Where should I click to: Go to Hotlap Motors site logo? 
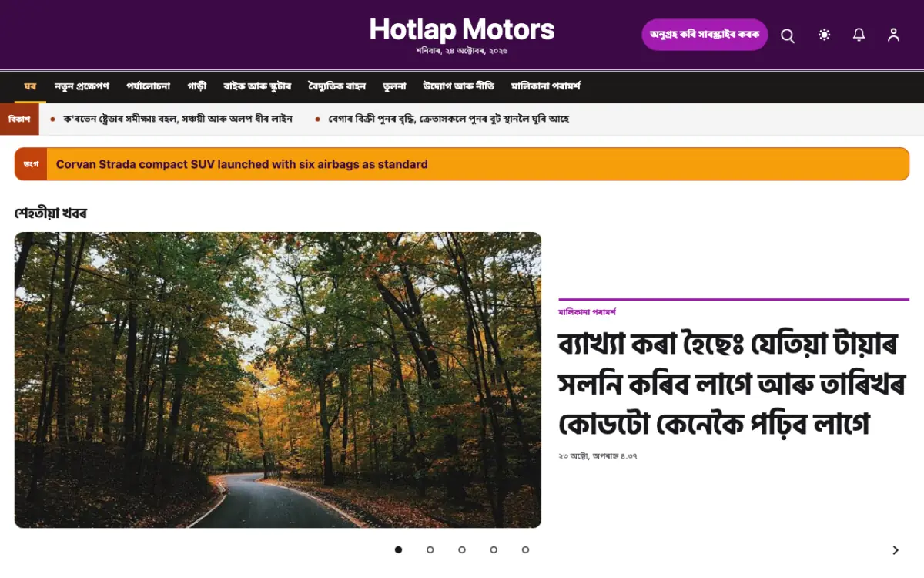click(x=462, y=29)
